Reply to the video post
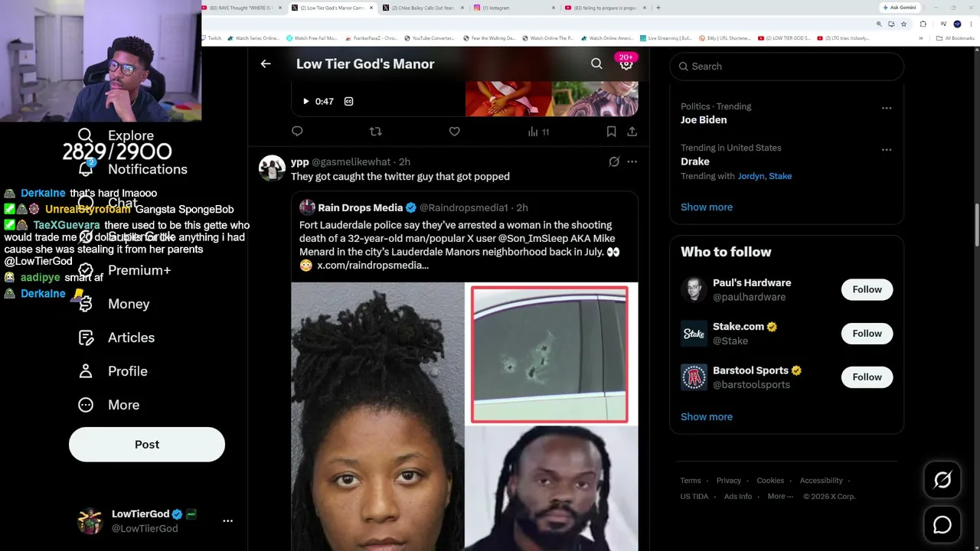 (297, 132)
